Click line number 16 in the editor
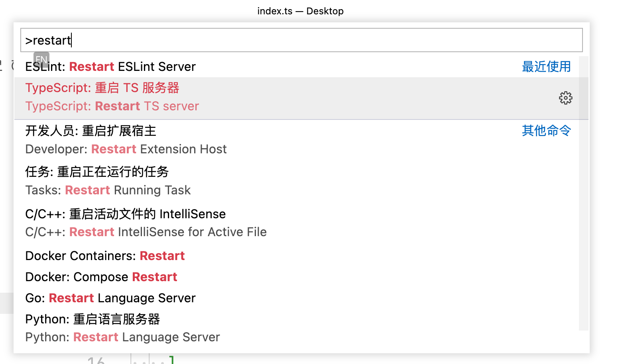618x364 pixels. pos(95,359)
